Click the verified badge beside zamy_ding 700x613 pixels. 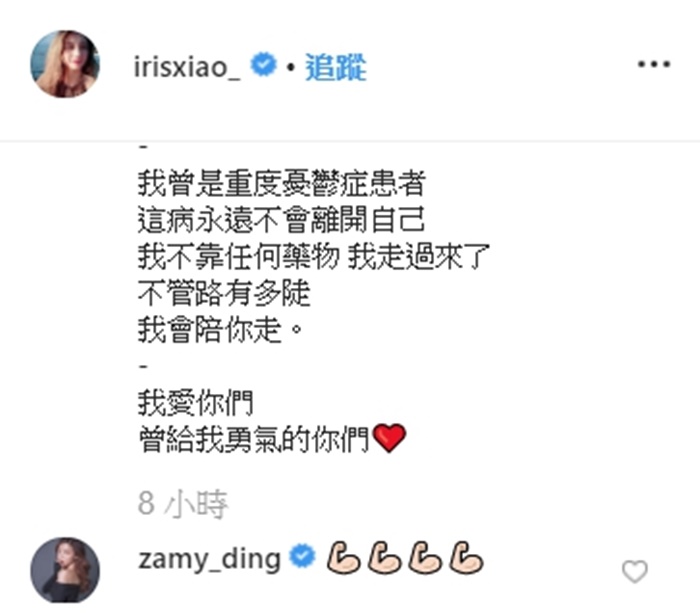click(x=302, y=556)
